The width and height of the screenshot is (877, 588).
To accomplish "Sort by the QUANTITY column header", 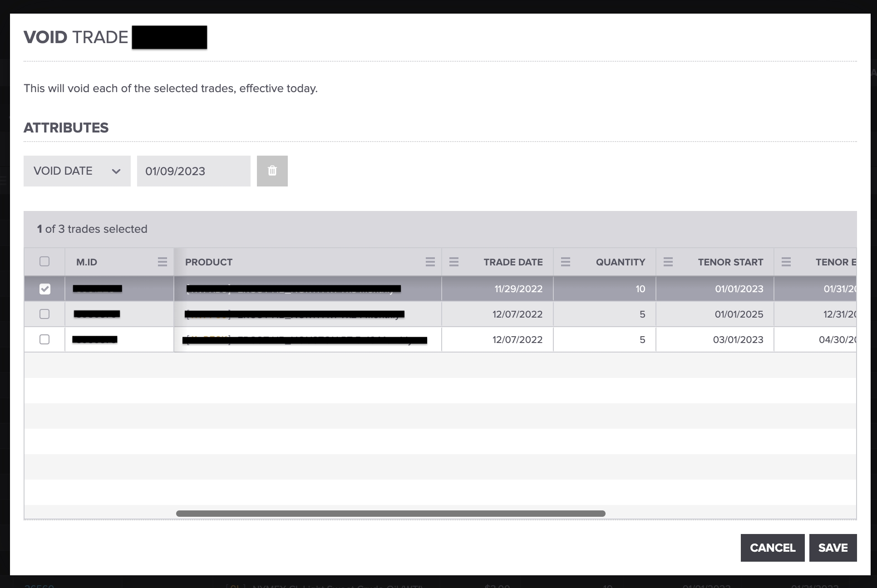I will coord(620,262).
